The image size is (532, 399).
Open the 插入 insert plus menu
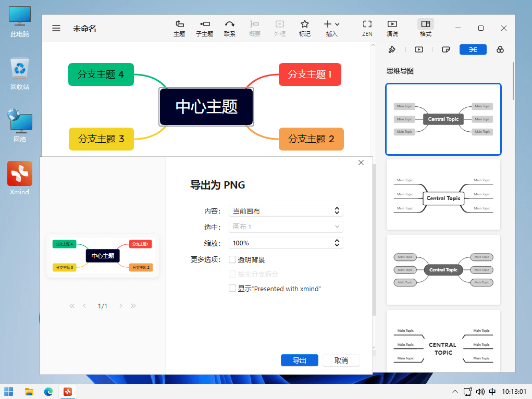point(331,29)
